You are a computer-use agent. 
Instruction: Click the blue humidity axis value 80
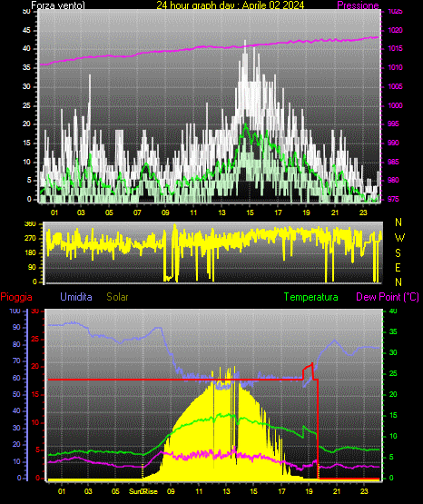pos(16,344)
